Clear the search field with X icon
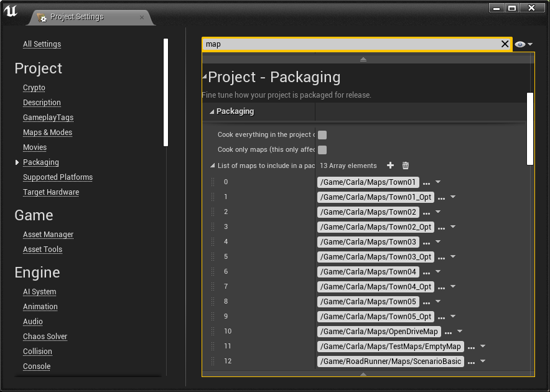Viewport: 550px width, 392px height. (x=505, y=44)
